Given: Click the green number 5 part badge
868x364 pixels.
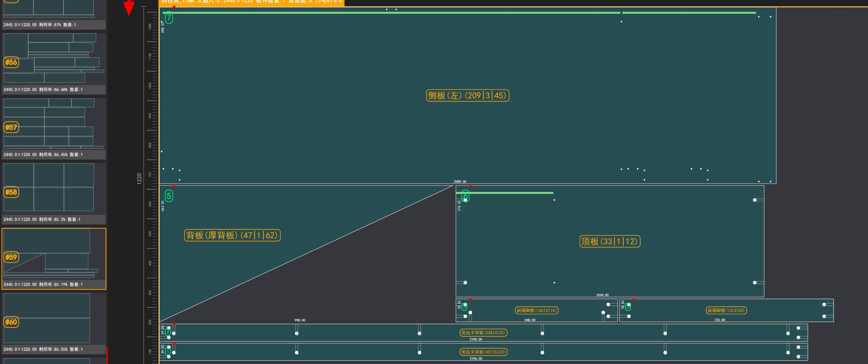Looking at the screenshot, I should coord(169,196).
